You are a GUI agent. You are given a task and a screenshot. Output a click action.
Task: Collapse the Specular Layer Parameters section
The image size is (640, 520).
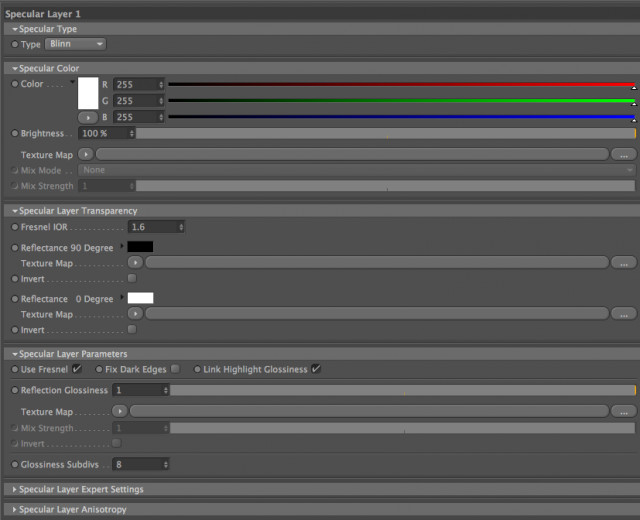pos(15,354)
